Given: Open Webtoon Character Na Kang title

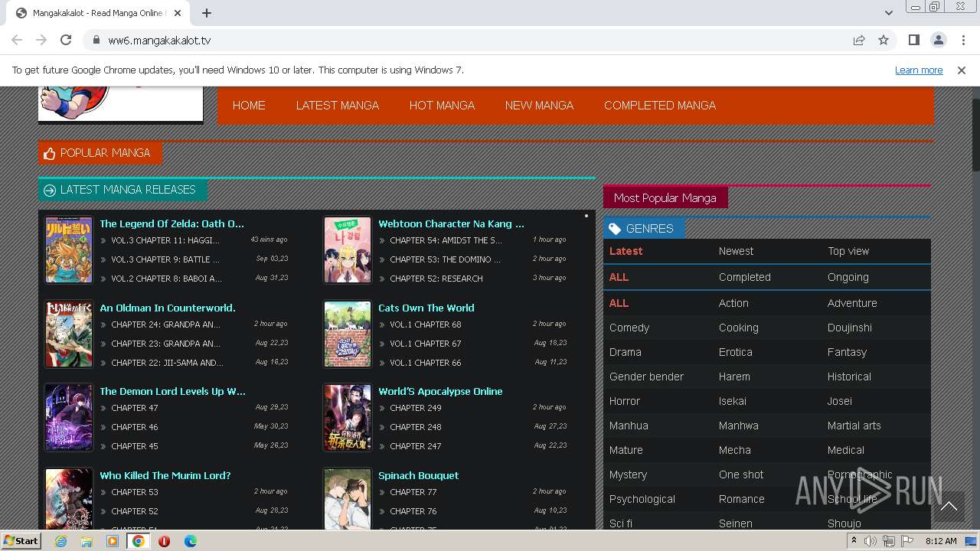Looking at the screenshot, I should click(x=451, y=223).
